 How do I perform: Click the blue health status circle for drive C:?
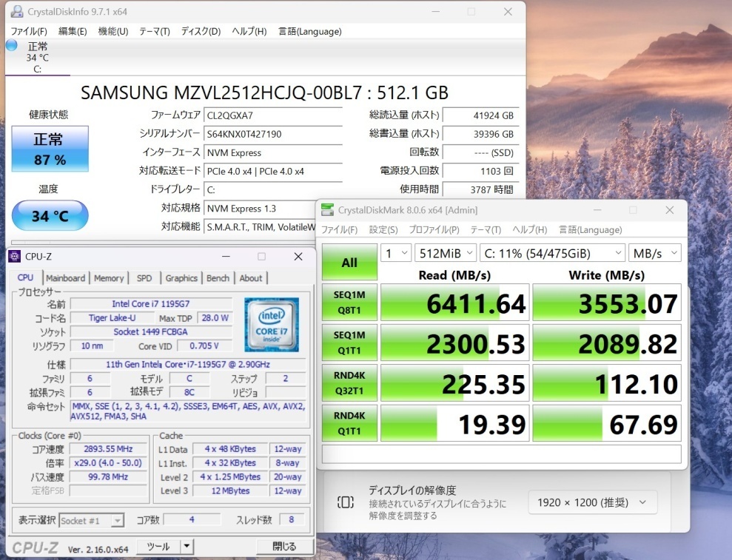pos(12,45)
